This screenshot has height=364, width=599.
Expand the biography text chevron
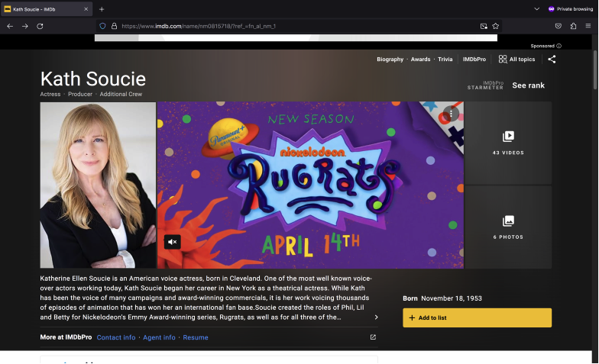coord(375,317)
